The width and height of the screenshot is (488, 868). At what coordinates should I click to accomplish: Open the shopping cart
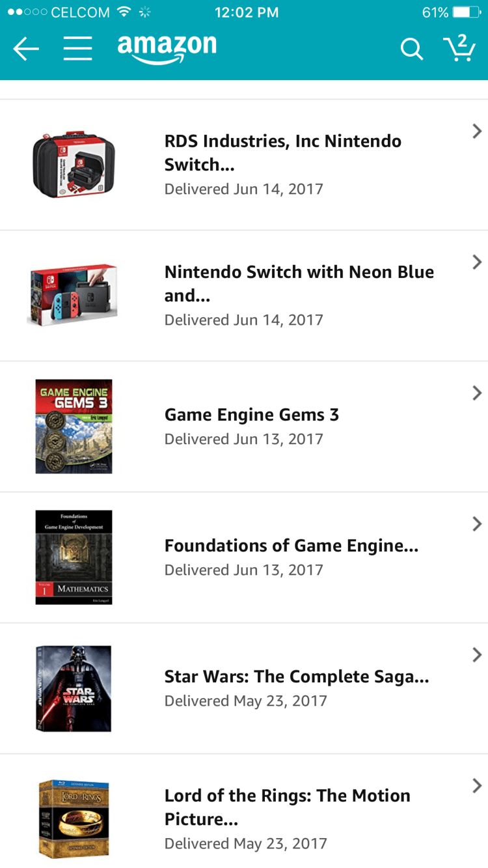click(459, 48)
